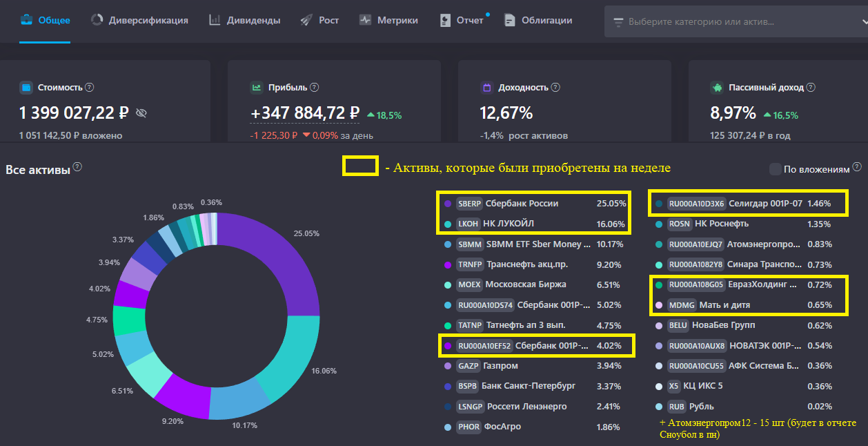The image size is (868, 446).
Task: Open the BSPB Банк Санкт-Петербург row
Action: point(535,386)
